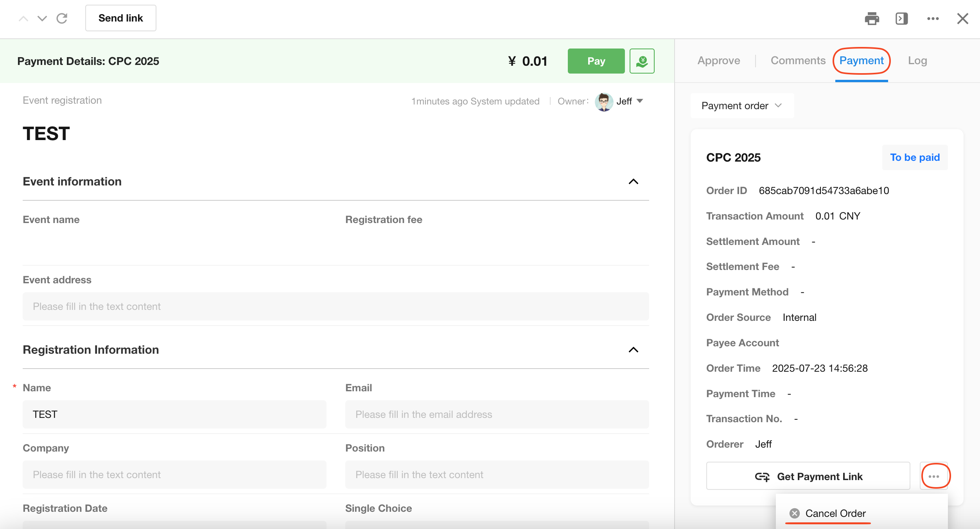Collapse the Registration Information section
The height and width of the screenshot is (529, 980).
click(633, 350)
